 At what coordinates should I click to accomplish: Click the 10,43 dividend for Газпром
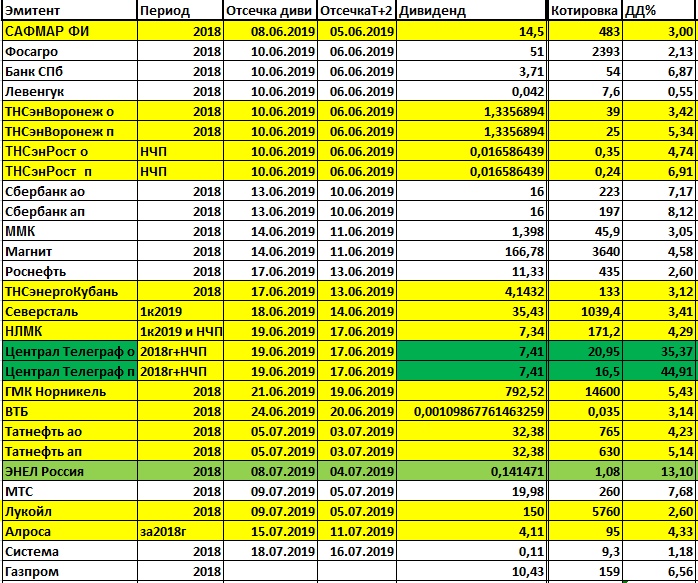471,571
